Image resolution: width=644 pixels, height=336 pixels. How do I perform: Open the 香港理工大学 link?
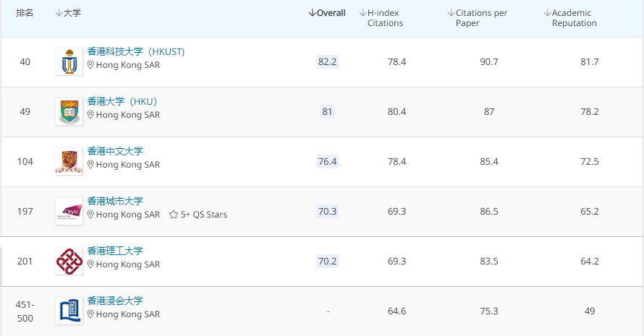[115, 251]
